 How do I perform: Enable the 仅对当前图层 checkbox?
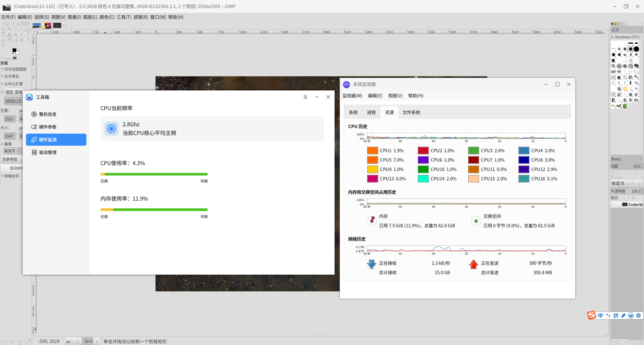(2, 69)
